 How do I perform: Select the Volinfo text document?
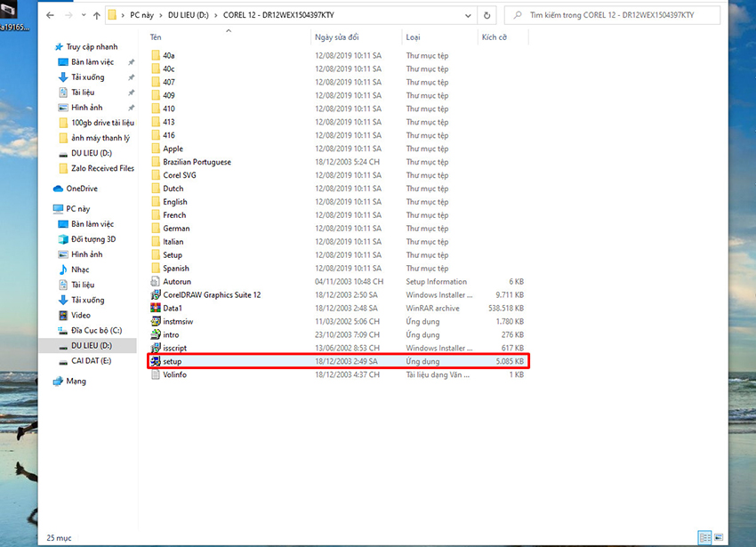pos(174,374)
